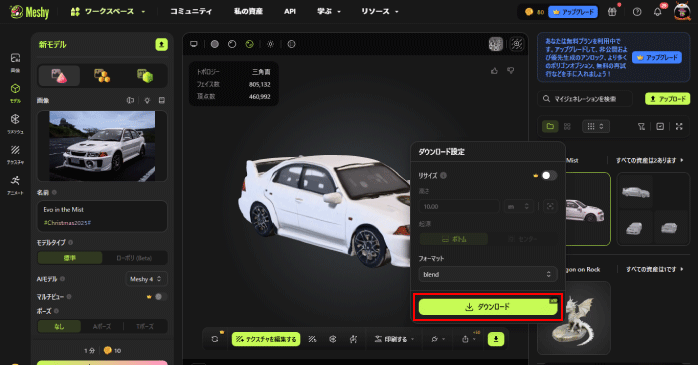Click the viewer settings icon at top right
Viewport: 698px width, 365px height.
(x=516, y=44)
